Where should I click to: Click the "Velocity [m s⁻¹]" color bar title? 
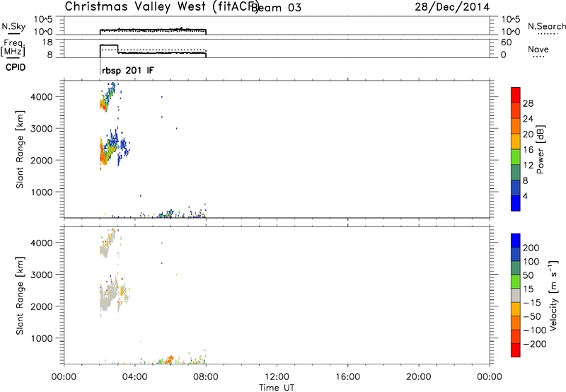click(x=553, y=295)
